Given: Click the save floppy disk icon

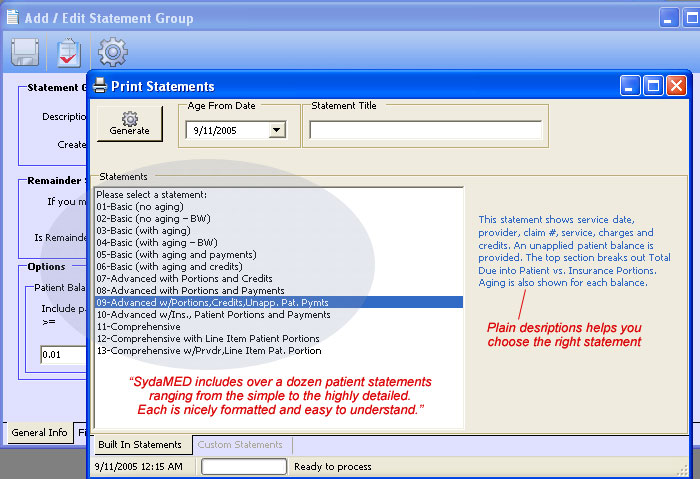Looking at the screenshot, I should tap(24, 53).
